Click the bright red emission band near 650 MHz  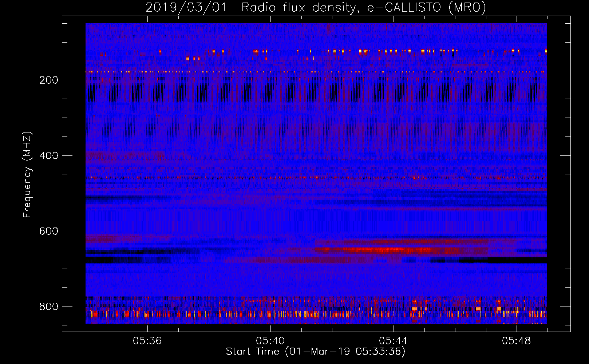pyautogui.click(x=386, y=250)
